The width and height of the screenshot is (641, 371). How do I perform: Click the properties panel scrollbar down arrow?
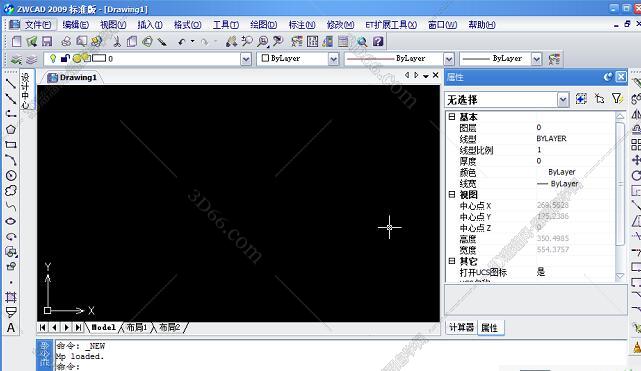pos(620,276)
